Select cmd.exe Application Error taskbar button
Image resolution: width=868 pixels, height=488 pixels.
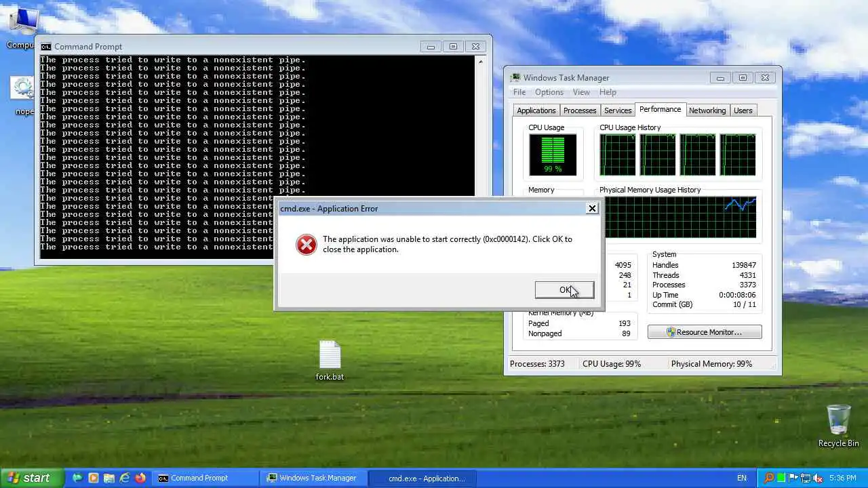(x=423, y=478)
